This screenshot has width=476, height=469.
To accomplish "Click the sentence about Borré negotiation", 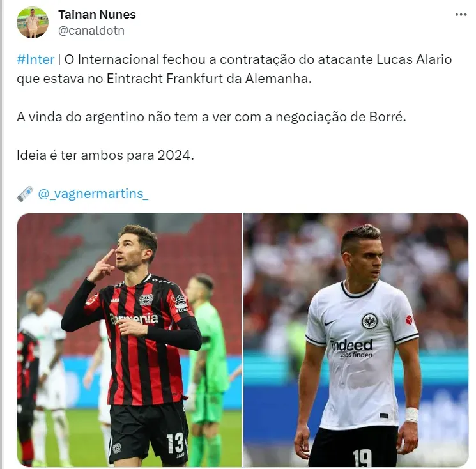I will coord(211,117).
